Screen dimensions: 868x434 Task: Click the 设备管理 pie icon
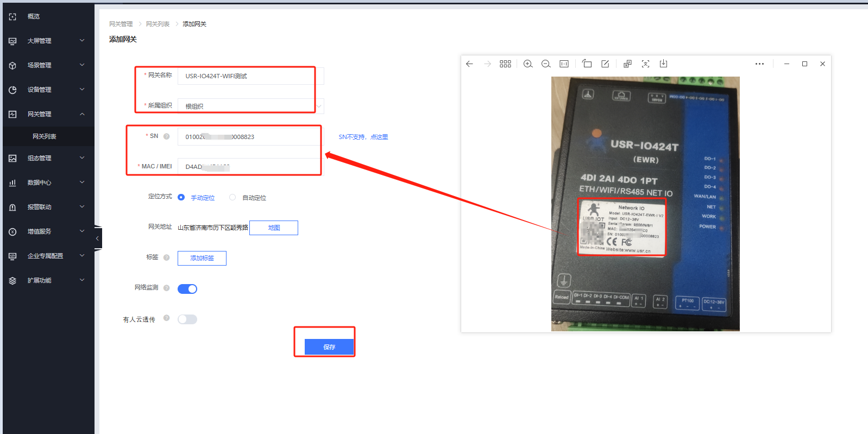(x=12, y=90)
